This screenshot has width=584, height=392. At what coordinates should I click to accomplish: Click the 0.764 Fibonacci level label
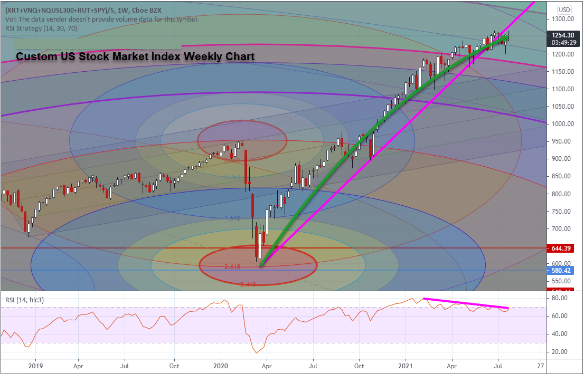point(232,177)
